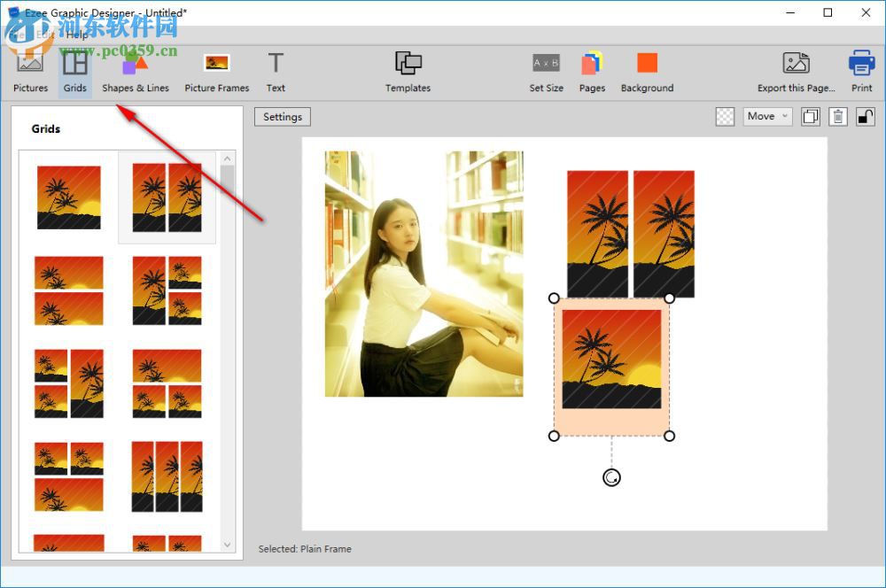The width and height of the screenshot is (886, 588).
Task: Rotate the frame using the rotation handle
Action: point(611,477)
